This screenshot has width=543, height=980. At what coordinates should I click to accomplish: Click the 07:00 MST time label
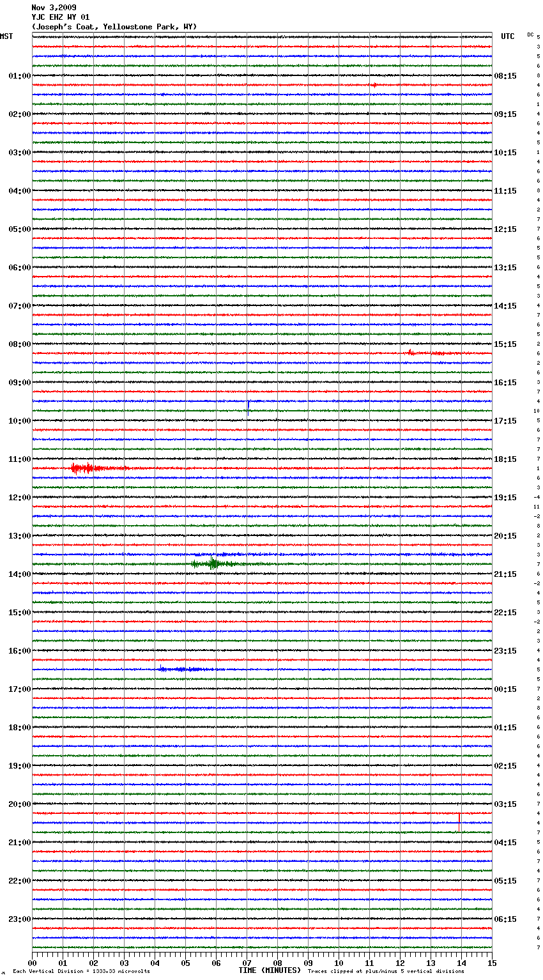coord(20,306)
